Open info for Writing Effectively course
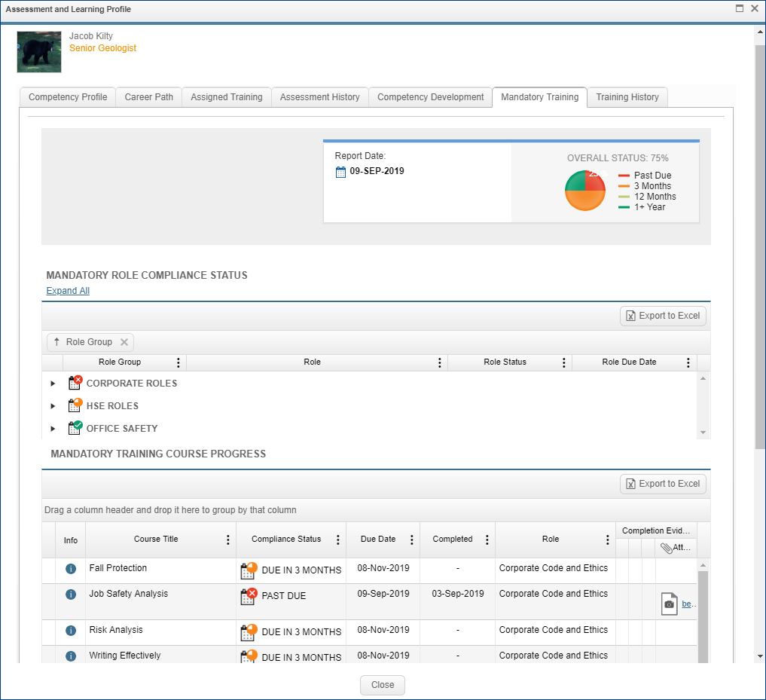766x700 pixels. click(71, 656)
